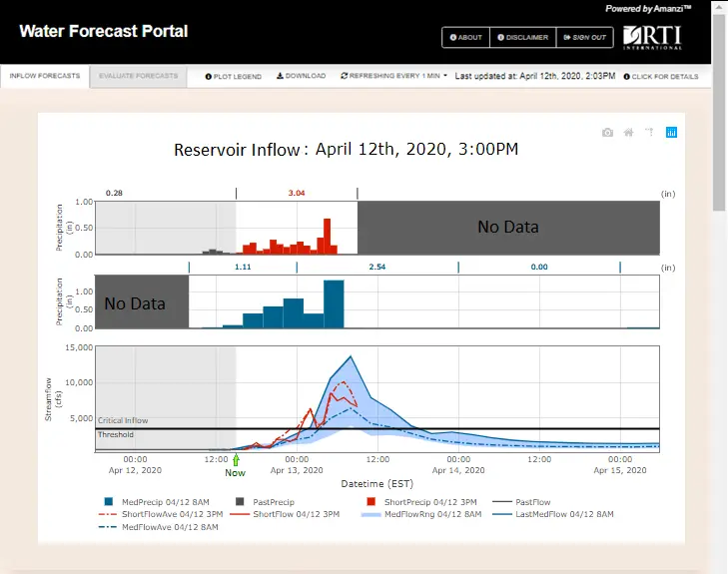Viewport: 728px width, 574px height.
Task: Click the Critical Inflow Threshold label
Action: click(123, 427)
